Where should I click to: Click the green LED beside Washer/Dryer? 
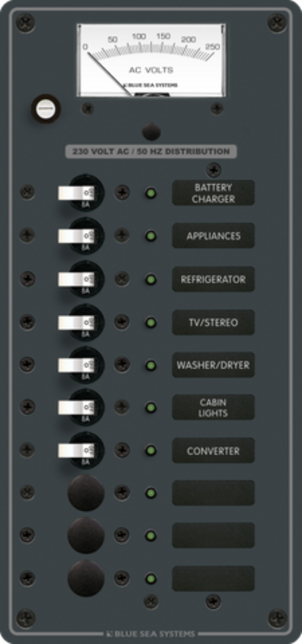[151, 366]
